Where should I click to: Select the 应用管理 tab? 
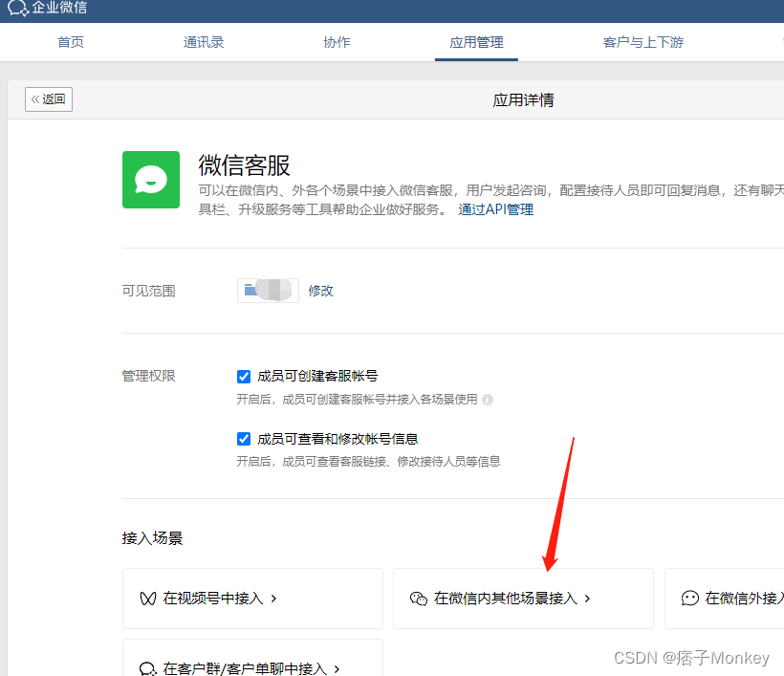[476, 42]
